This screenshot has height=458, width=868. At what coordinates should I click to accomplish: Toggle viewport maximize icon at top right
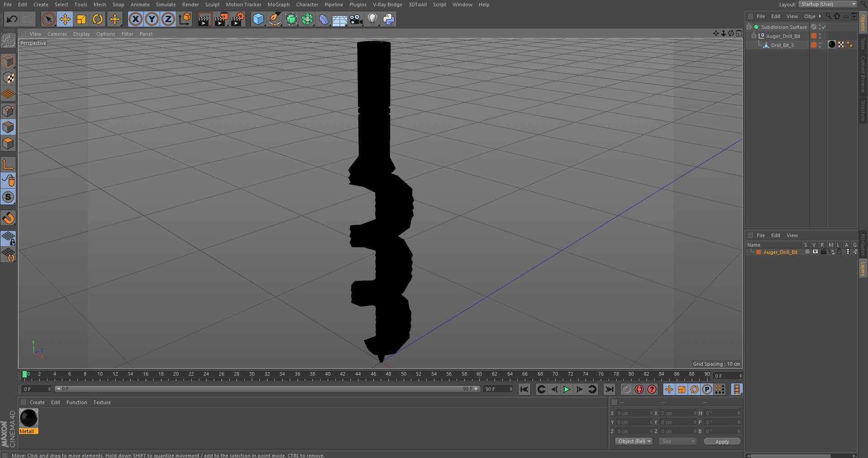click(x=739, y=33)
